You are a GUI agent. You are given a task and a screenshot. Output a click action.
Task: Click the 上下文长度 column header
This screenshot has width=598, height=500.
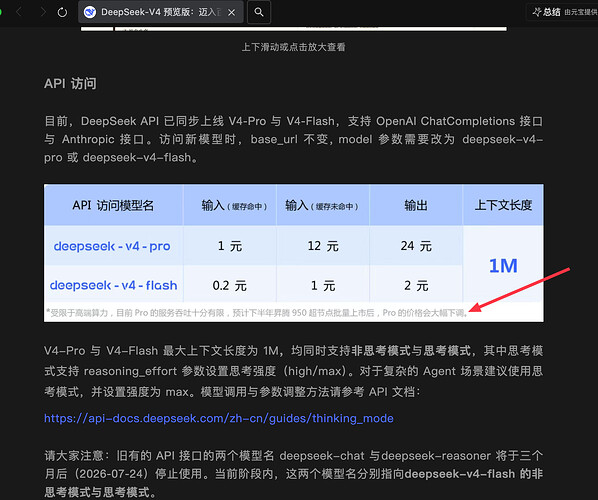pos(503,205)
